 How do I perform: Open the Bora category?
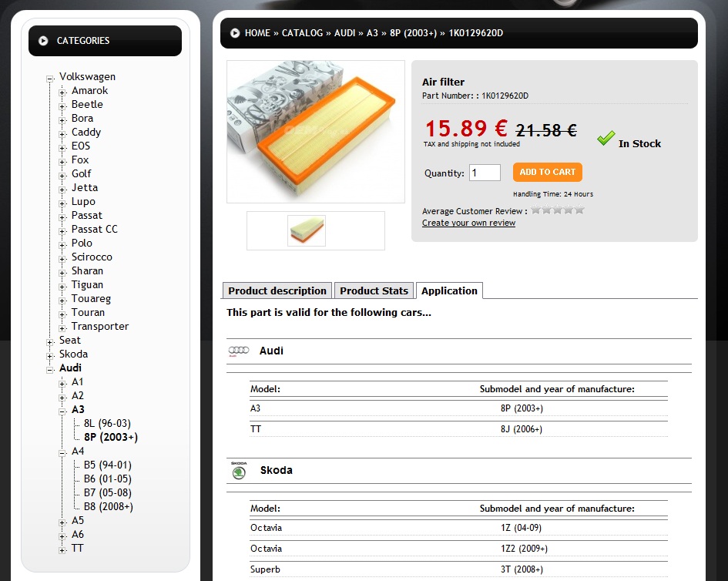(x=82, y=119)
